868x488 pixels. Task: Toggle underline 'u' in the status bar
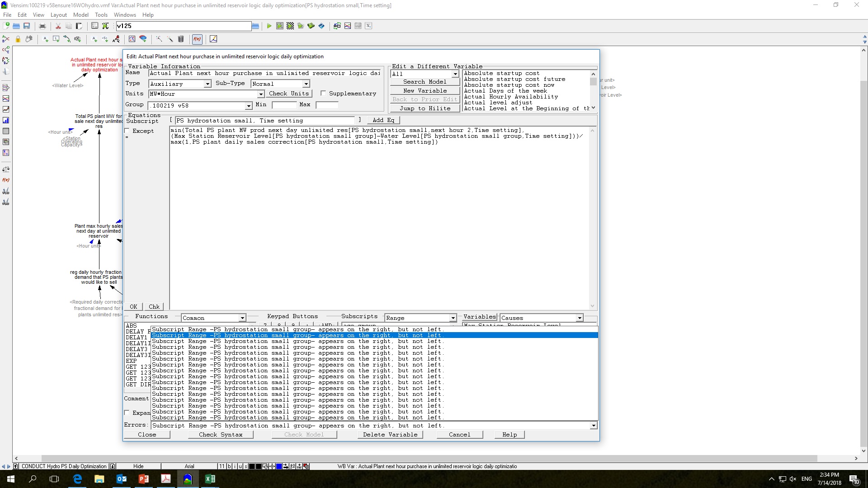(x=240, y=466)
